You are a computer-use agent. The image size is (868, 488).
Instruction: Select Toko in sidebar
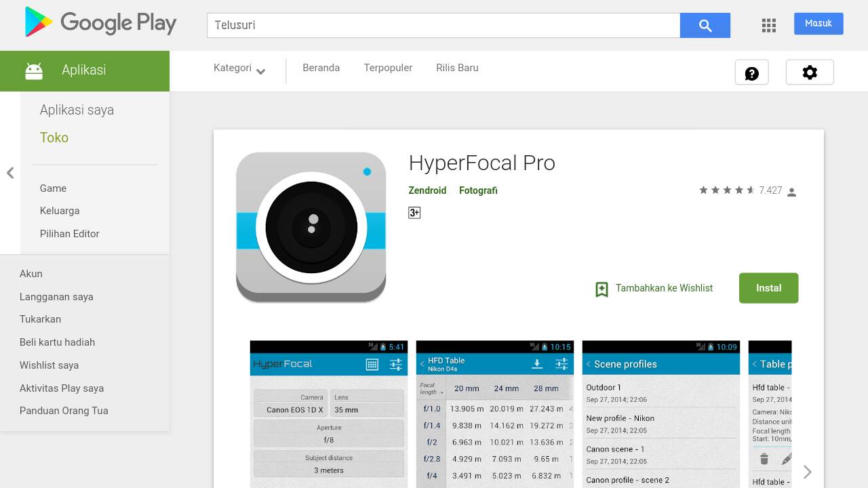pyautogui.click(x=54, y=138)
